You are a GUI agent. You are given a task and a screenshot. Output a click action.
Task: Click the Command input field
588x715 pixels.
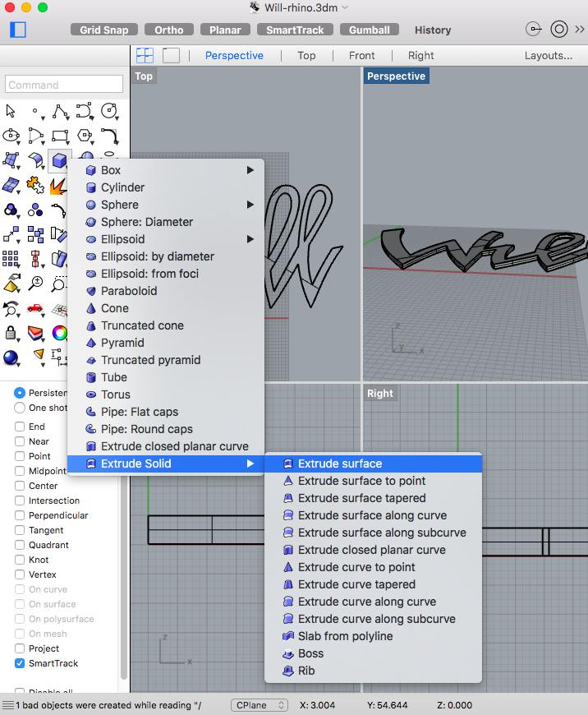pos(64,85)
